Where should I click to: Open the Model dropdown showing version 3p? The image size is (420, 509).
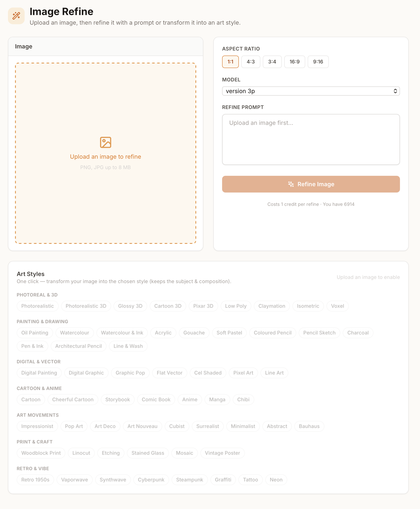[x=311, y=91]
